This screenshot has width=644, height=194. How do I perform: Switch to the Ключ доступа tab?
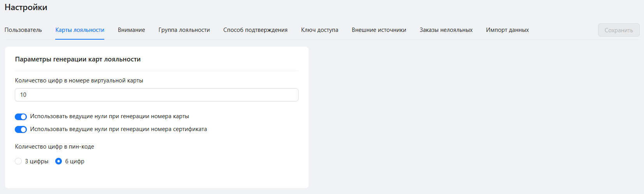click(319, 30)
